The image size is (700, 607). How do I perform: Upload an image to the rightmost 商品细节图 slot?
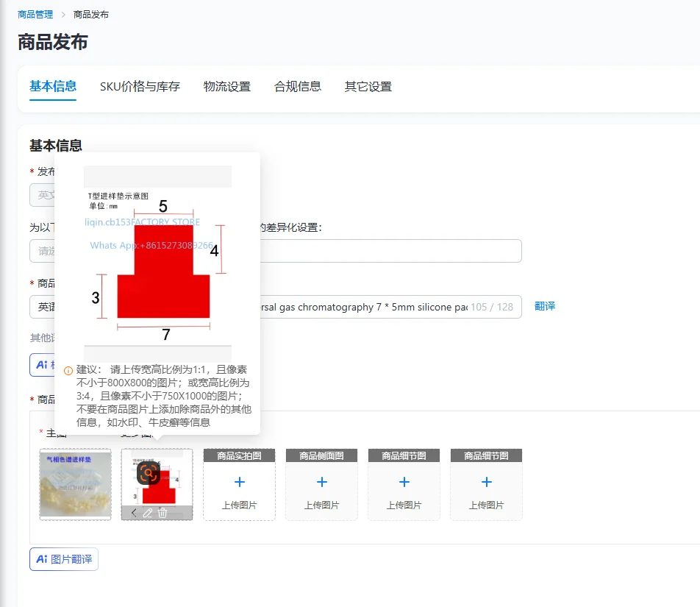click(x=486, y=485)
